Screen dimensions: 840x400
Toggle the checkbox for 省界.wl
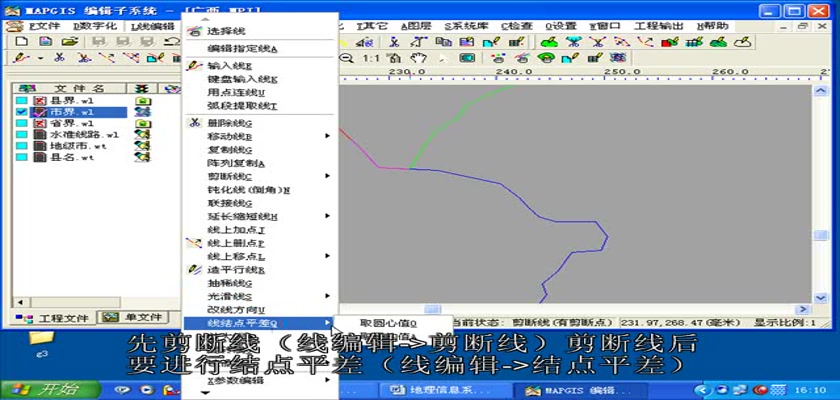click(x=21, y=123)
